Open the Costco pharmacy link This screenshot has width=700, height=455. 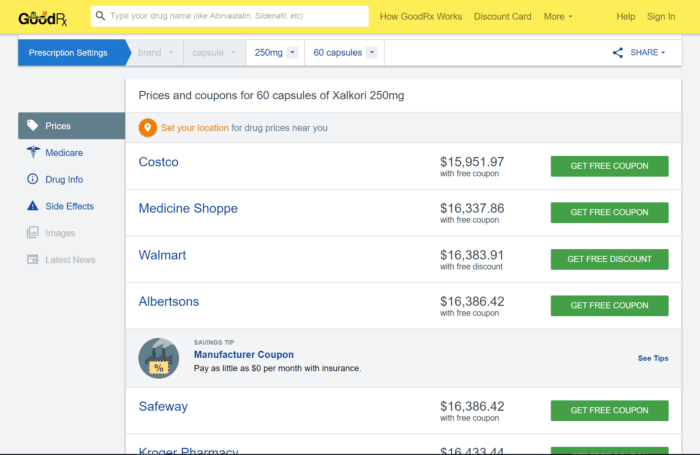(x=158, y=162)
